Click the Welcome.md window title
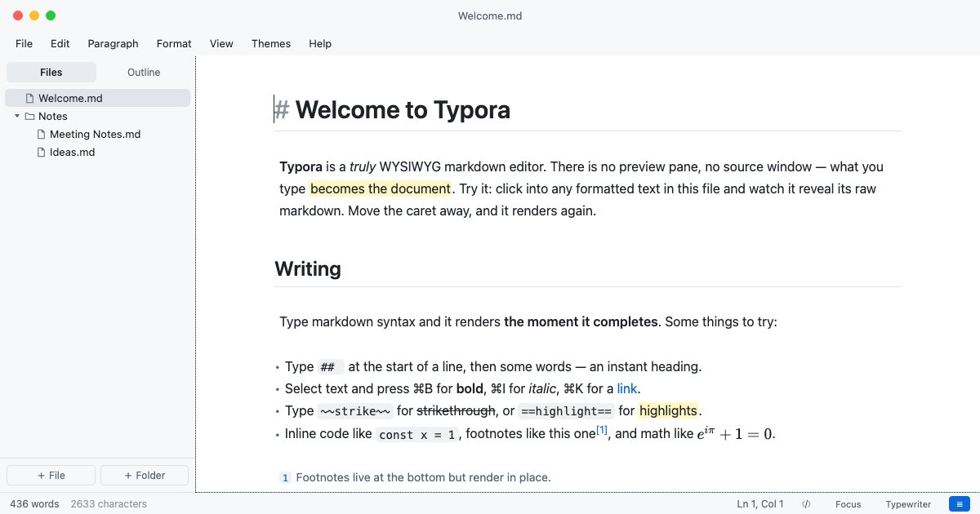The image size is (980, 514). 490,16
